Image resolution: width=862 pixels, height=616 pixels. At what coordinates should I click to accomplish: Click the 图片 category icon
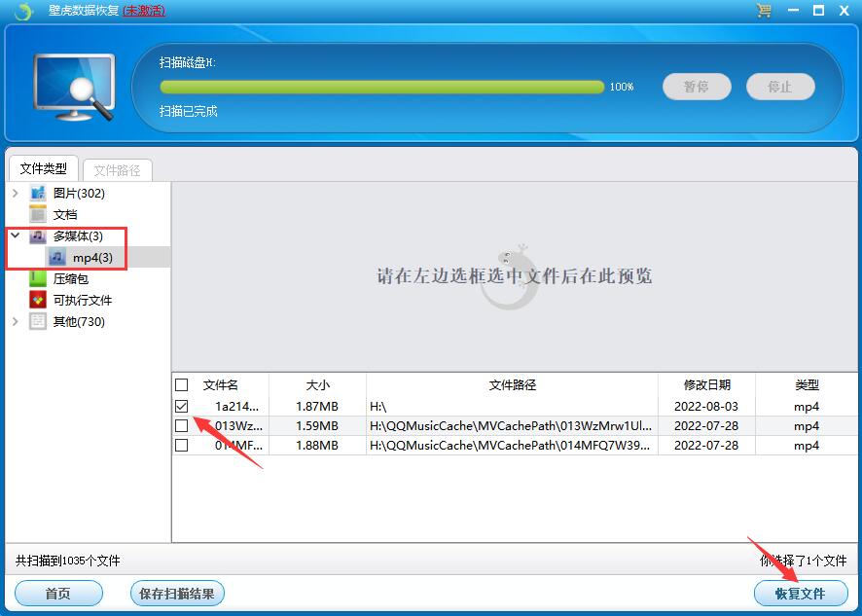point(38,193)
